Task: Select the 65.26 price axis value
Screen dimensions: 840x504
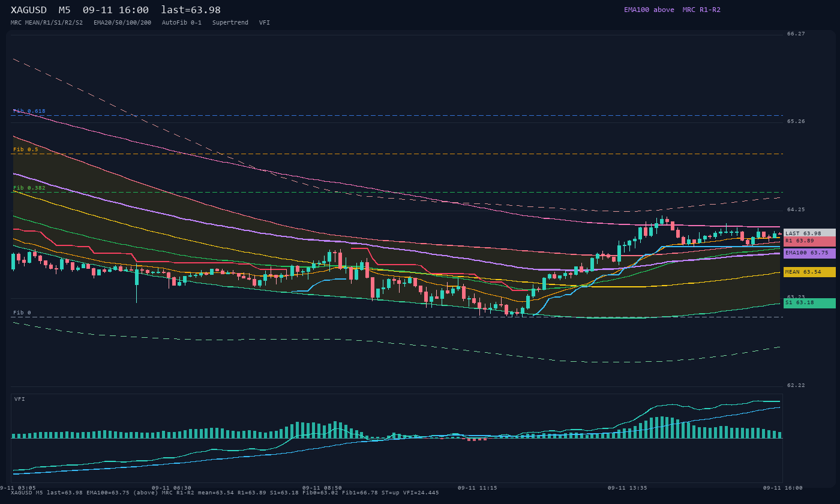Action: pyautogui.click(x=796, y=122)
